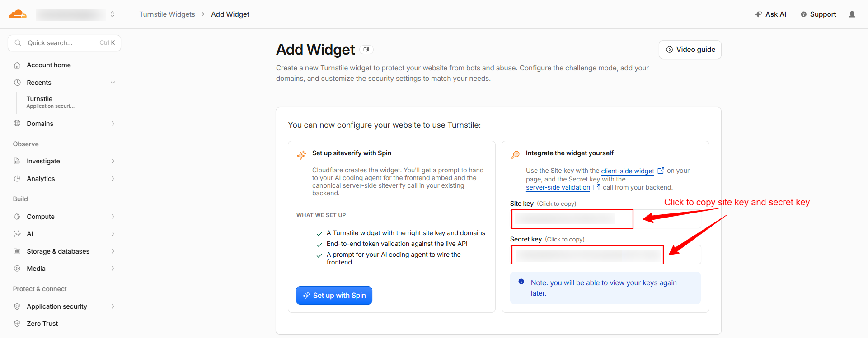Collapse the Recents section chevron
The image size is (868, 338).
pyautogui.click(x=113, y=83)
